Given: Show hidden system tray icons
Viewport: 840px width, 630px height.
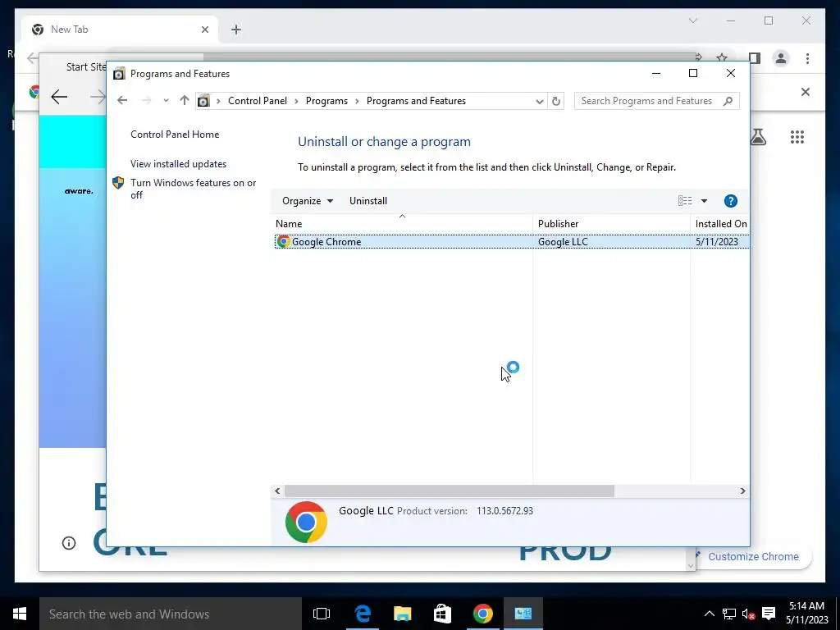Looking at the screenshot, I should pos(709,614).
